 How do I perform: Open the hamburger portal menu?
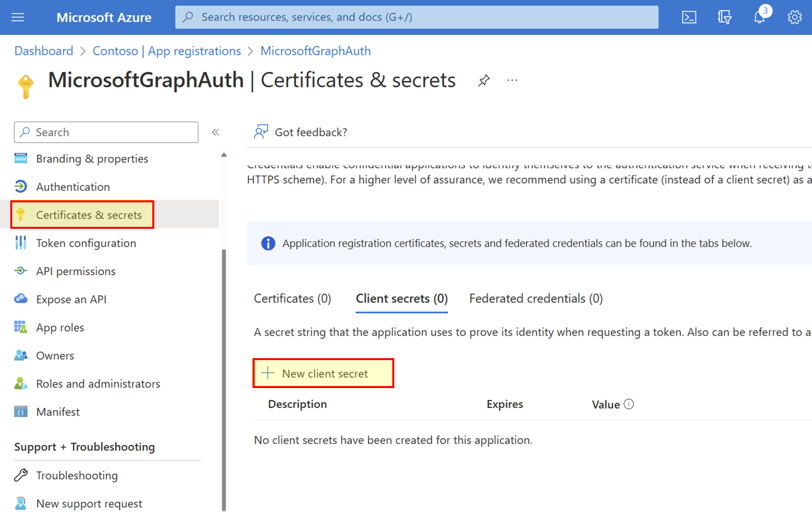click(x=18, y=17)
